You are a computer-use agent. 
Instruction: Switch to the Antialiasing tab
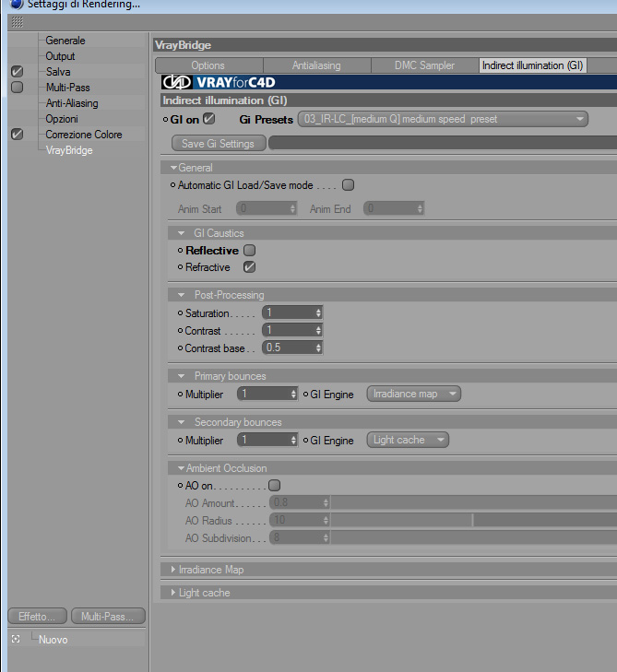click(317, 65)
